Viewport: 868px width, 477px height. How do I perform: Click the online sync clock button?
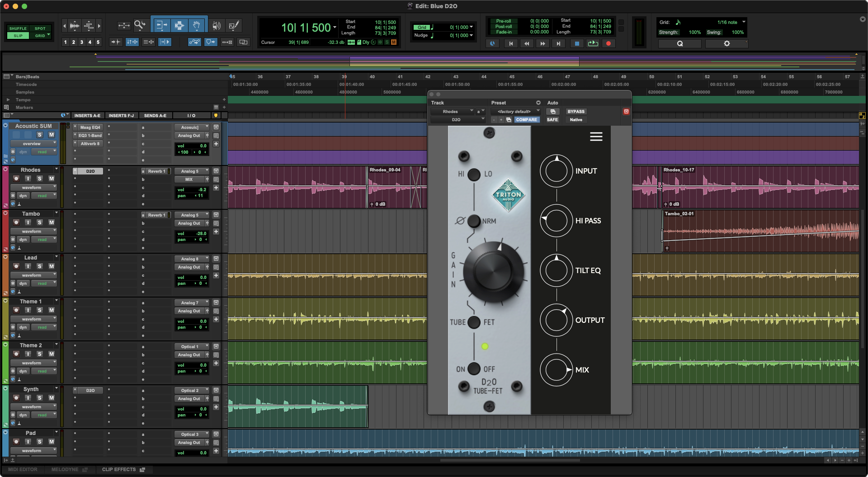pyautogui.click(x=492, y=43)
